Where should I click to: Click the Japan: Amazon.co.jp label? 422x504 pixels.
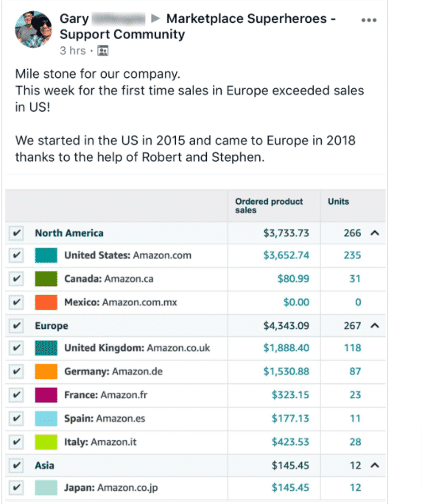(111, 488)
